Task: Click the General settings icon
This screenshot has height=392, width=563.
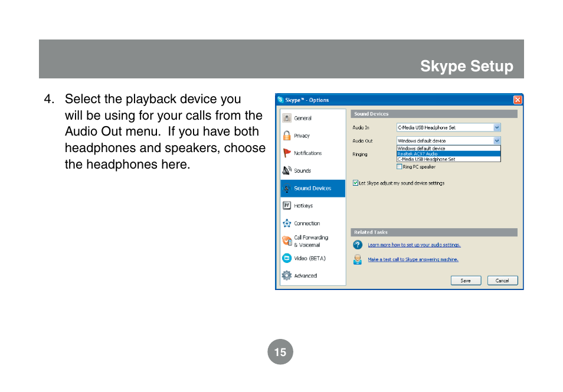Action: 287,118
